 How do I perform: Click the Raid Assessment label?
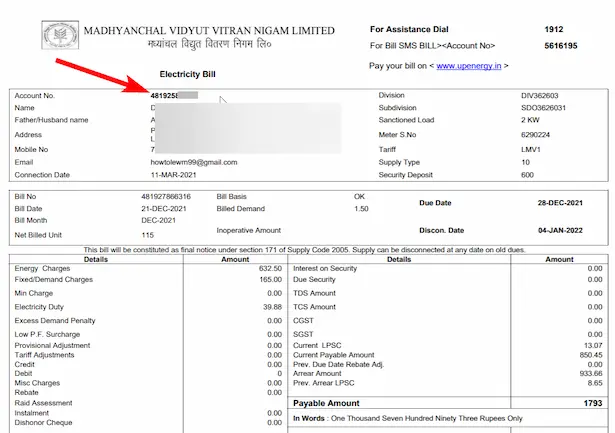43,403
